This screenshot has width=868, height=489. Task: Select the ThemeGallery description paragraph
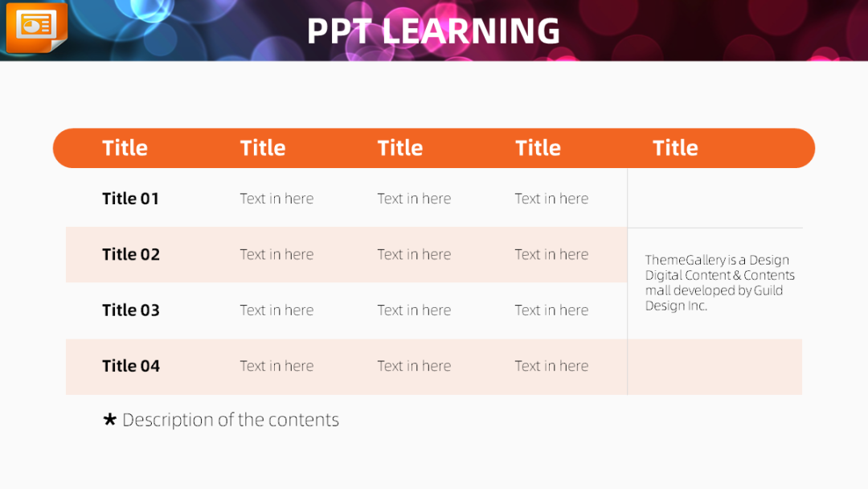[719, 283]
